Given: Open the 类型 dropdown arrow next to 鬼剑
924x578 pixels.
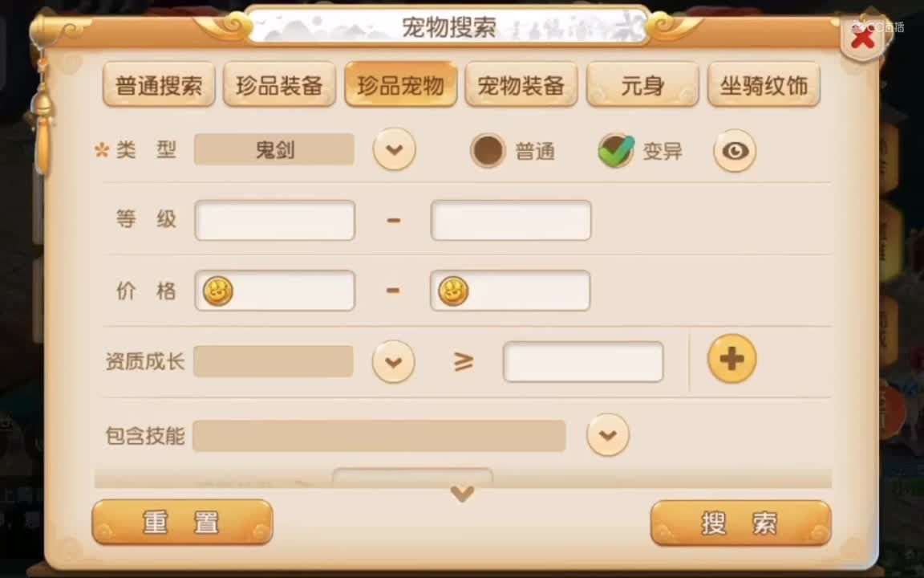Looking at the screenshot, I should pos(395,149).
